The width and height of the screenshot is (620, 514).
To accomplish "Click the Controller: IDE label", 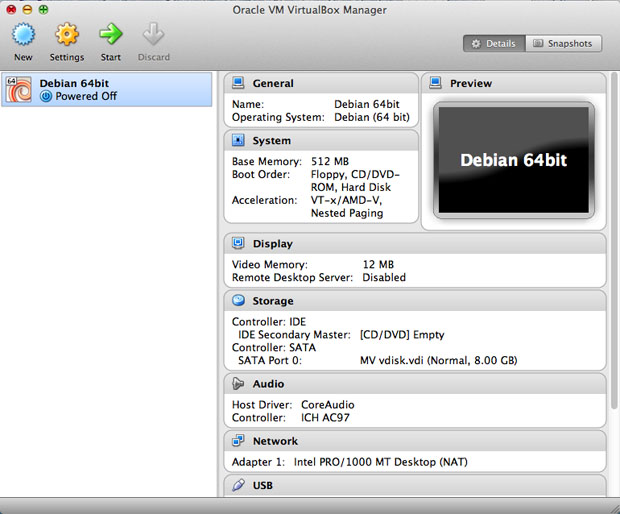I will click(x=269, y=322).
